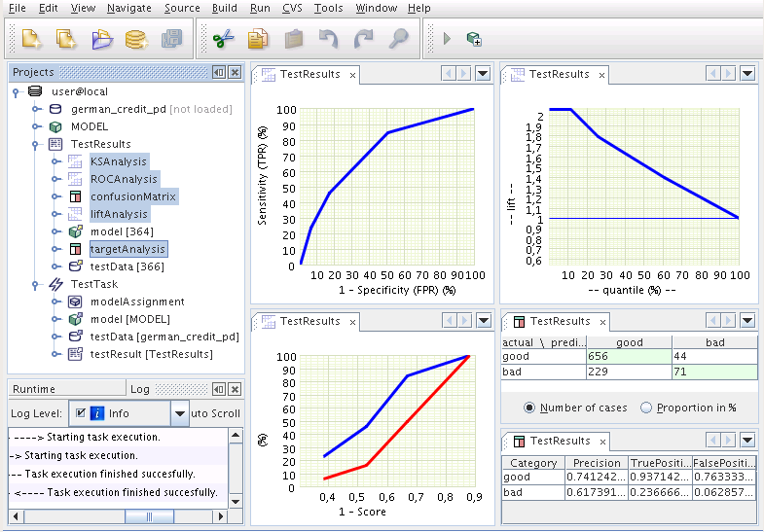Click the Save All toolbar icon
The height and width of the screenshot is (532, 764).
[x=171, y=39]
